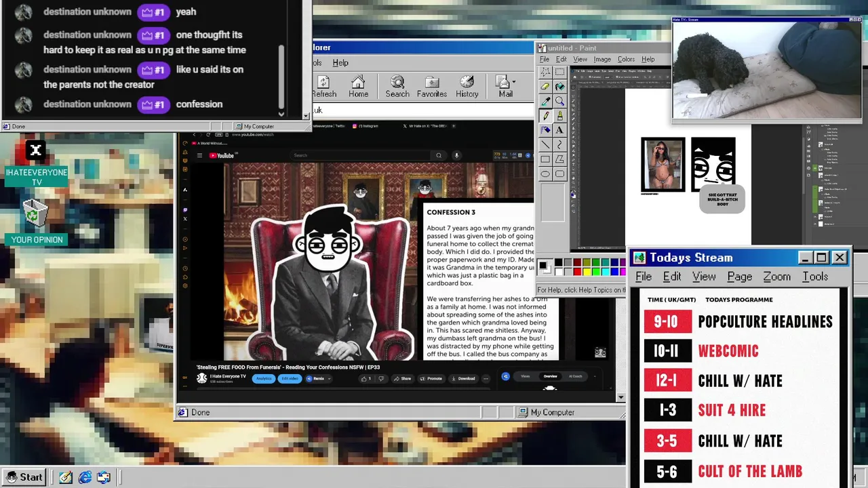Image resolution: width=868 pixels, height=488 pixels.
Task: Open the Tools menu in Todays Stream
Action: tap(815, 277)
